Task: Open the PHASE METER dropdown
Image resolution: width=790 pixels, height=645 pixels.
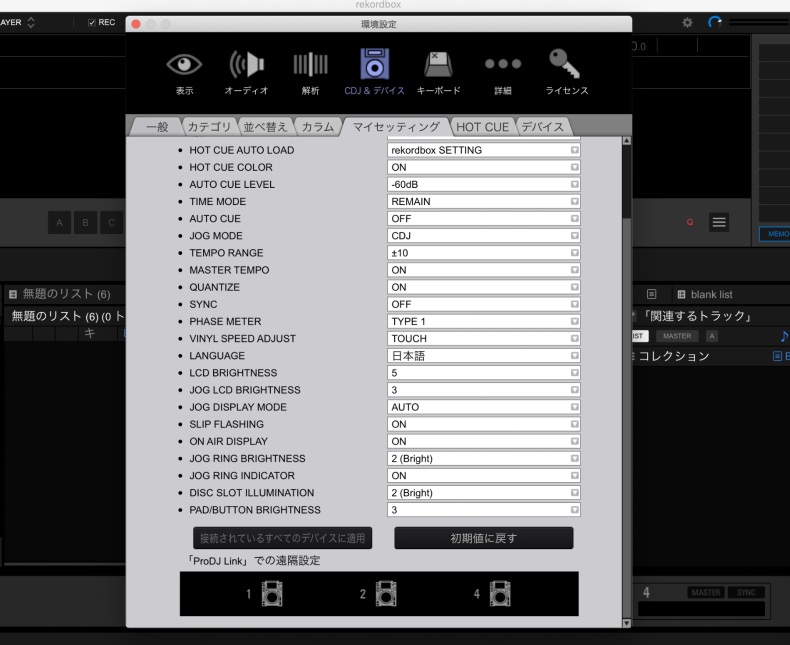Action: (x=484, y=321)
